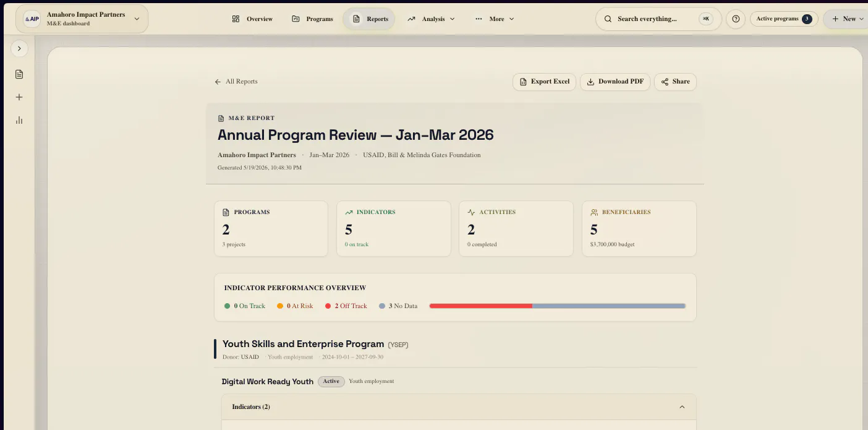Open the Amahoro Impact Partners workspace dropdown
Image resolution: width=868 pixels, height=430 pixels.
[82, 19]
